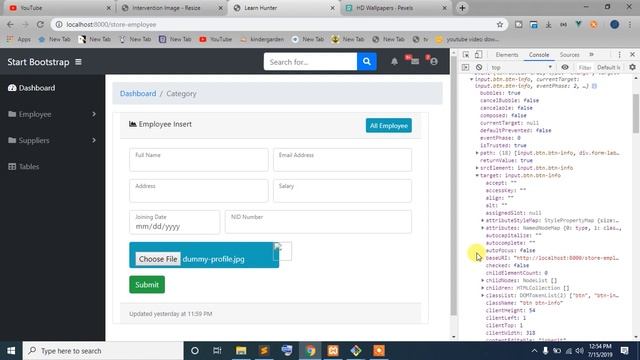Screen dimensions: 640x360
Task: Open the console context 'top' dropdown
Action: [x=522, y=67]
